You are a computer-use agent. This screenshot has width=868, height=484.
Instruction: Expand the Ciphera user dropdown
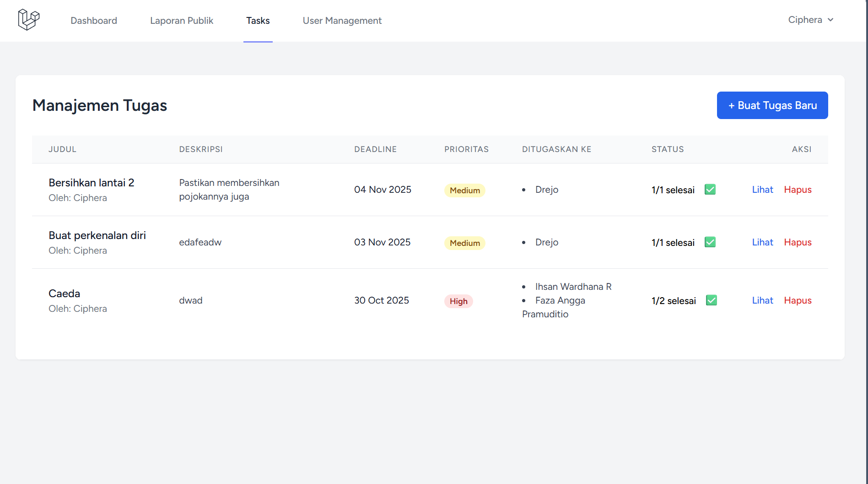point(811,20)
